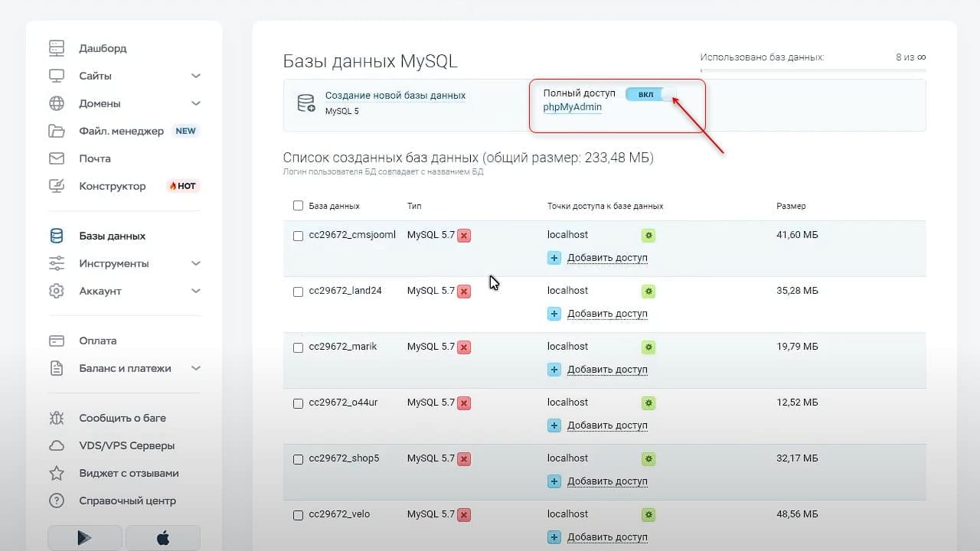Click the new database creation icon
This screenshot has width=980, height=551.
tap(306, 103)
